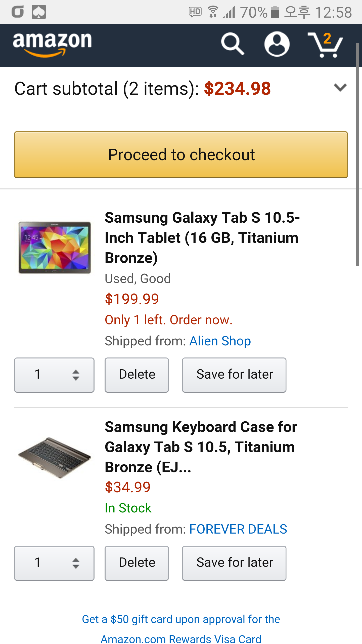This screenshot has height=644, width=362.
Task: Tap the HD call status icon
Action: (195, 12)
